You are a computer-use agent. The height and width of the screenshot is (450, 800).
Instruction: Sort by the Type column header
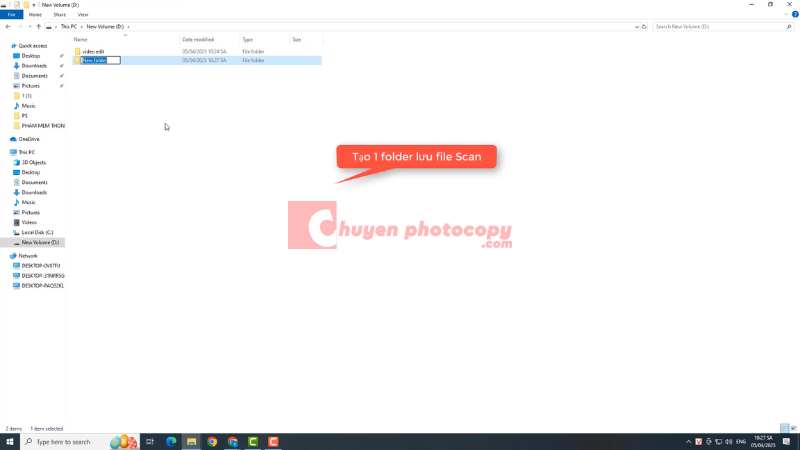coord(247,39)
